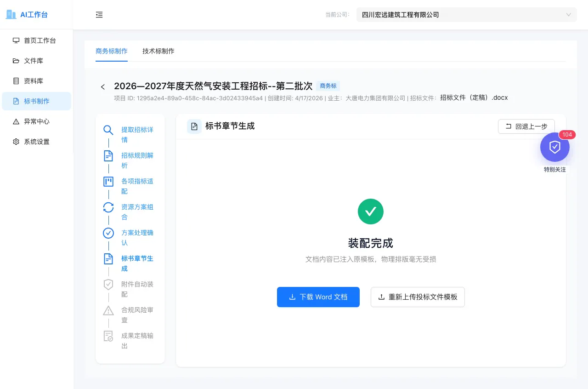The width and height of the screenshot is (588, 389).
Task: Go to the 招标规则解析 step label
Action: [x=137, y=160]
